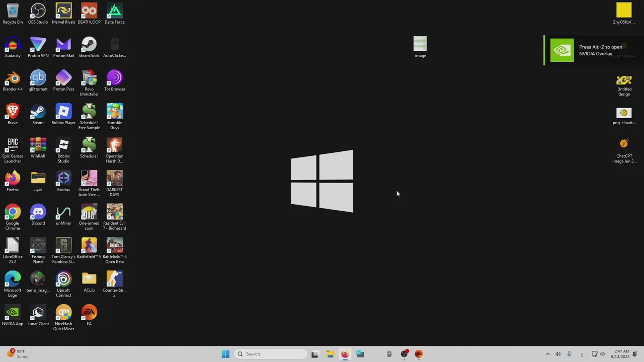Select the Microsoft Edge desktop shortcut
This screenshot has width=644, height=362.
click(x=13, y=284)
